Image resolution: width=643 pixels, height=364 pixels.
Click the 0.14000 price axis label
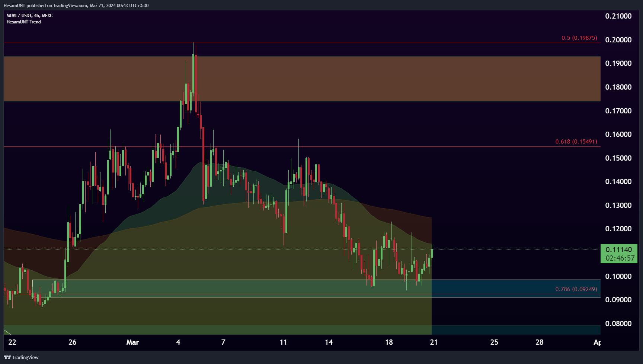click(618, 181)
